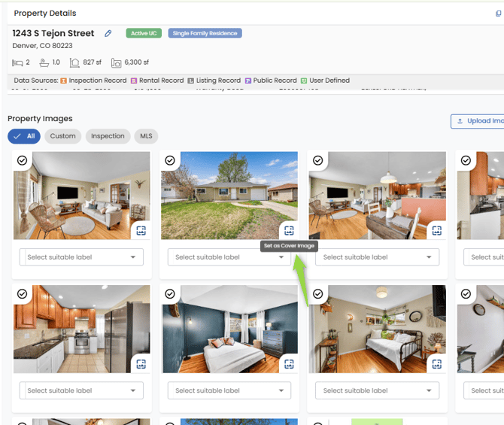This screenshot has height=425, width=504.
Task: Set house exterior photo as cover image
Action: pos(289,230)
